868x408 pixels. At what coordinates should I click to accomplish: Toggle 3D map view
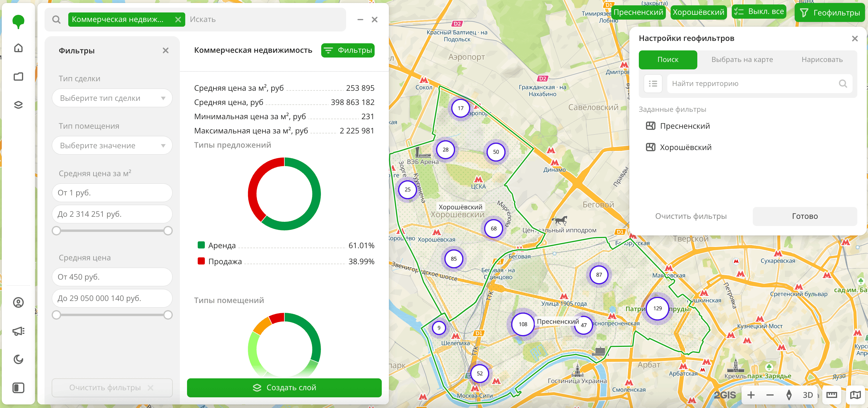(808, 395)
